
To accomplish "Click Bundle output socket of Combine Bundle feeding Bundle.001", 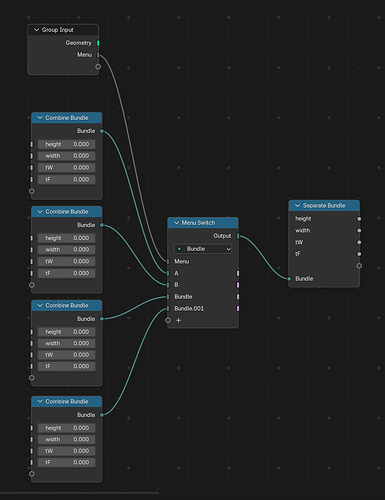I will tap(102, 415).
